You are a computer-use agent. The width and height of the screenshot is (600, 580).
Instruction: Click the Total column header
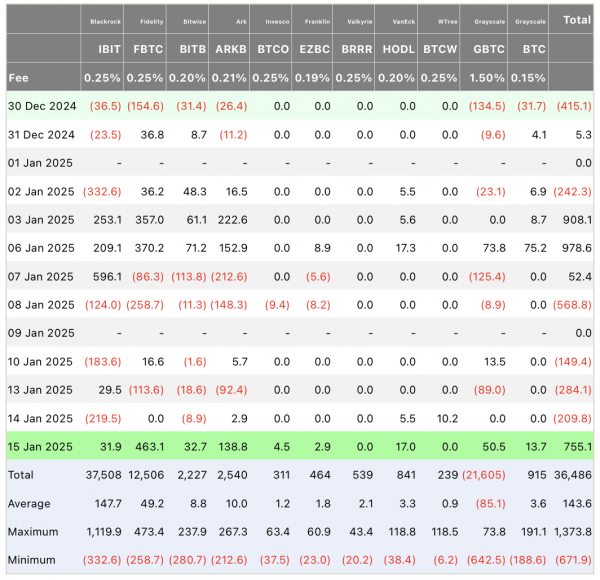[577, 20]
